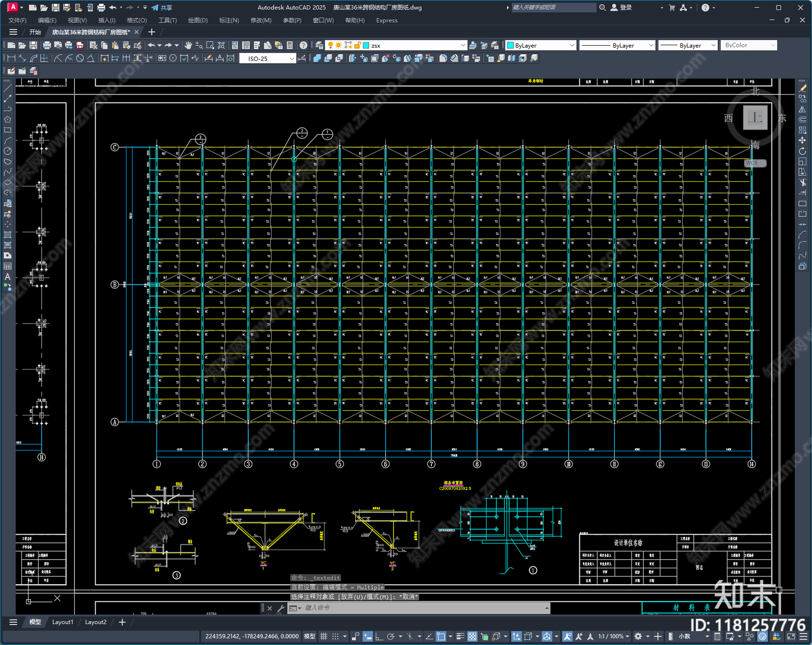Click the Erase tool in right toolbar
The width and height of the screenshot is (812, 645).
click(x=802, y=88)
